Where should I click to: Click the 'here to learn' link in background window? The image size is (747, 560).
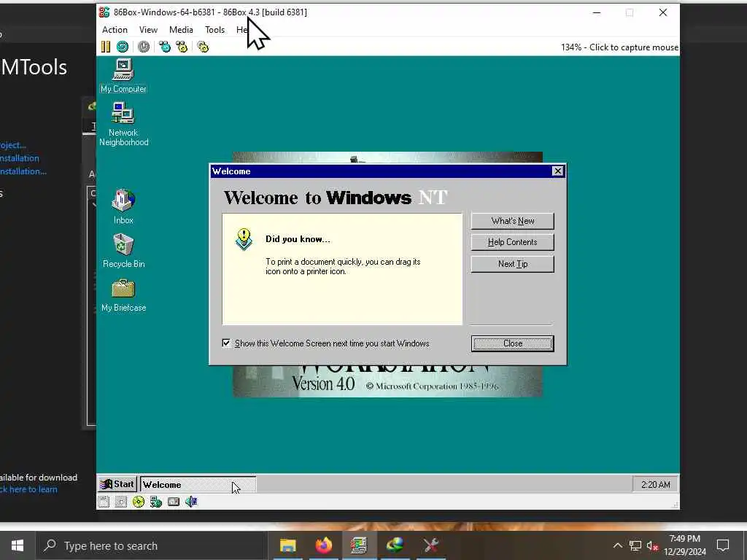click(34, 489)
